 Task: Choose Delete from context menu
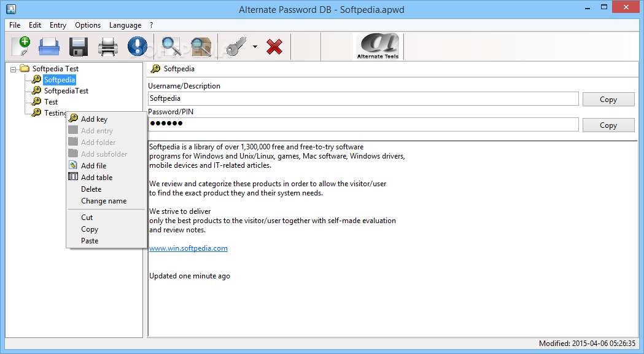(107, 189)
